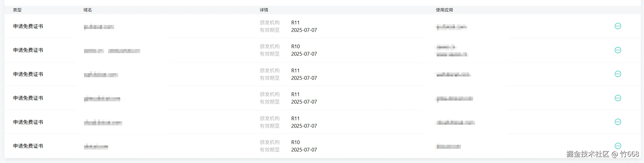Click the blurred application name in first row
644x163 pixels.
tap(451, 27)
